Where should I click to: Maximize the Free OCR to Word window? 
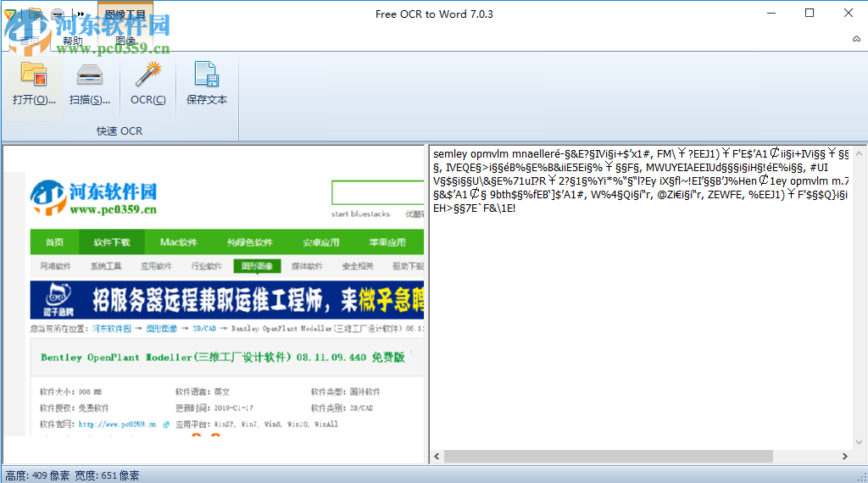coord(810,14)
